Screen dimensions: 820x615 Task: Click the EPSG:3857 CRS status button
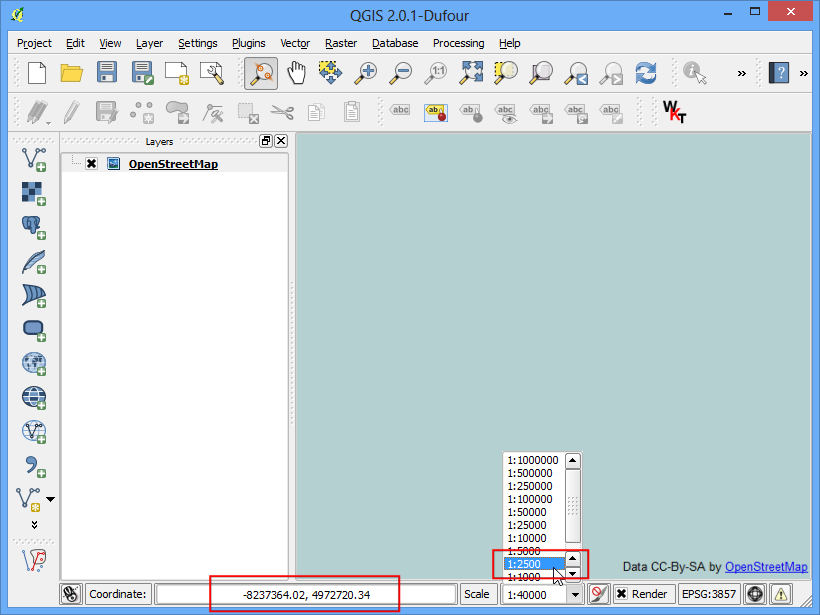click(709, 594)
